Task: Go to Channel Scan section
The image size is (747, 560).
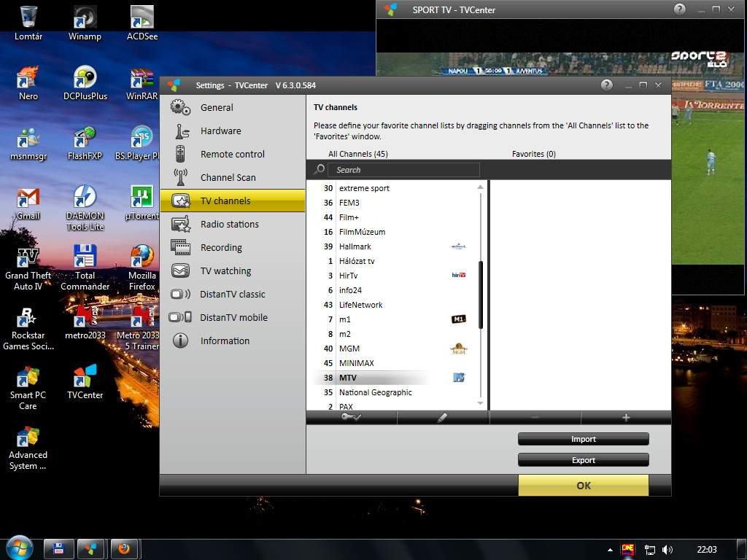Action: (233, 178)
